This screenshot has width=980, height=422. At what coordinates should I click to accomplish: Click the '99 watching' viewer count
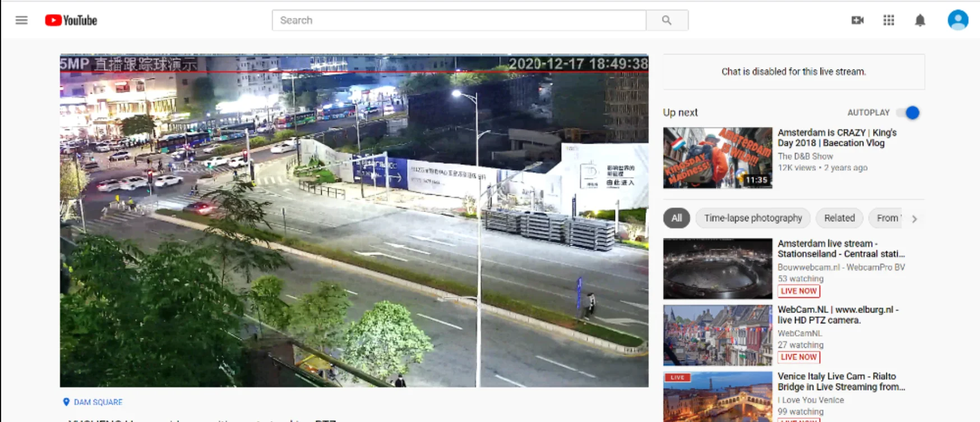pos(801,412)
